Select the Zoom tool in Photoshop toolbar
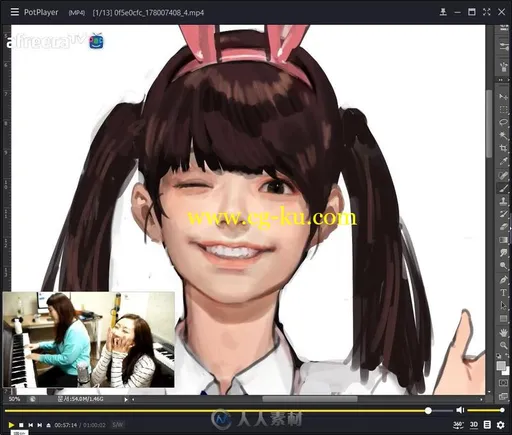512x435 pixels. pyautogui.click(x=503, y=345)
